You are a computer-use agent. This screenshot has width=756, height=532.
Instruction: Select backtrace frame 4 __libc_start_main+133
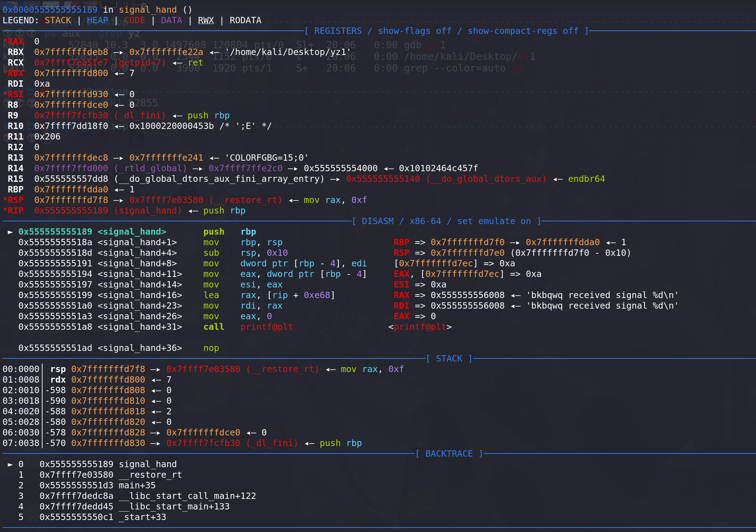124,507
